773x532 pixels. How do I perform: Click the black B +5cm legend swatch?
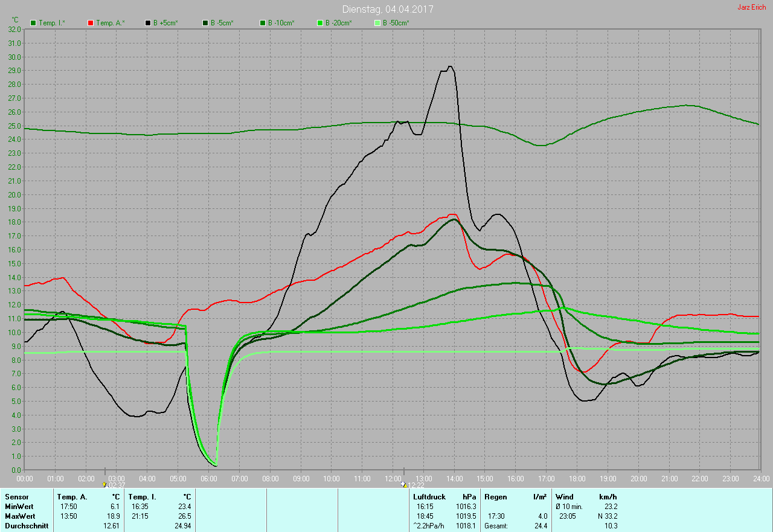[148, 23]
